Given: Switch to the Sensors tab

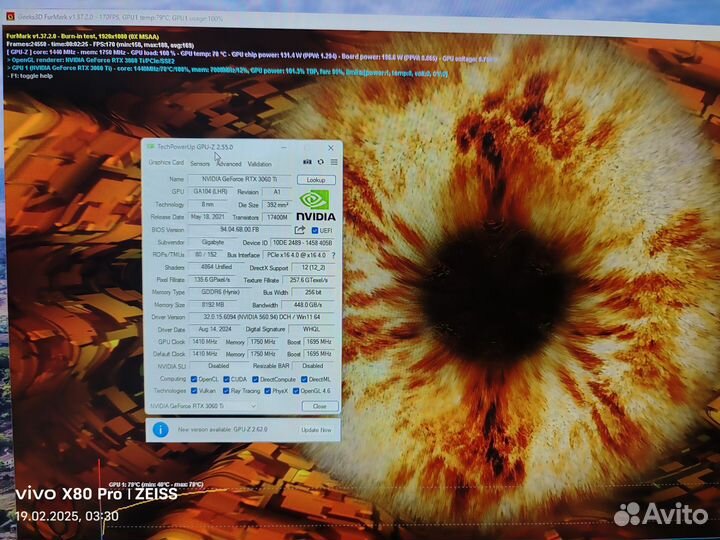Looking at the screenshot, I should click(200, 163).
